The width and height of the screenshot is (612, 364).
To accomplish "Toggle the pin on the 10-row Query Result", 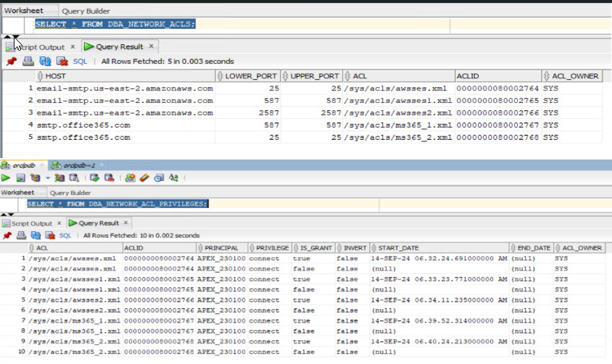I will tap(7, 236).
